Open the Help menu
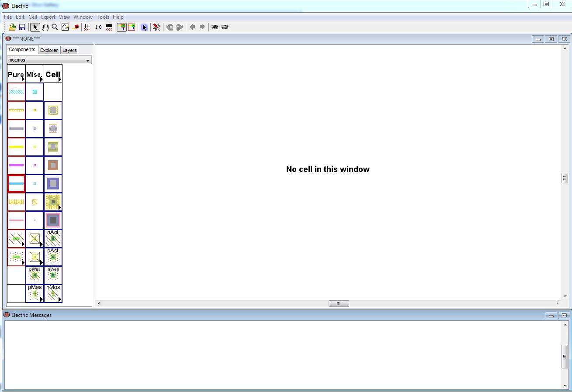Viewport: 572px width, 392px height. (x=118, y=17)
